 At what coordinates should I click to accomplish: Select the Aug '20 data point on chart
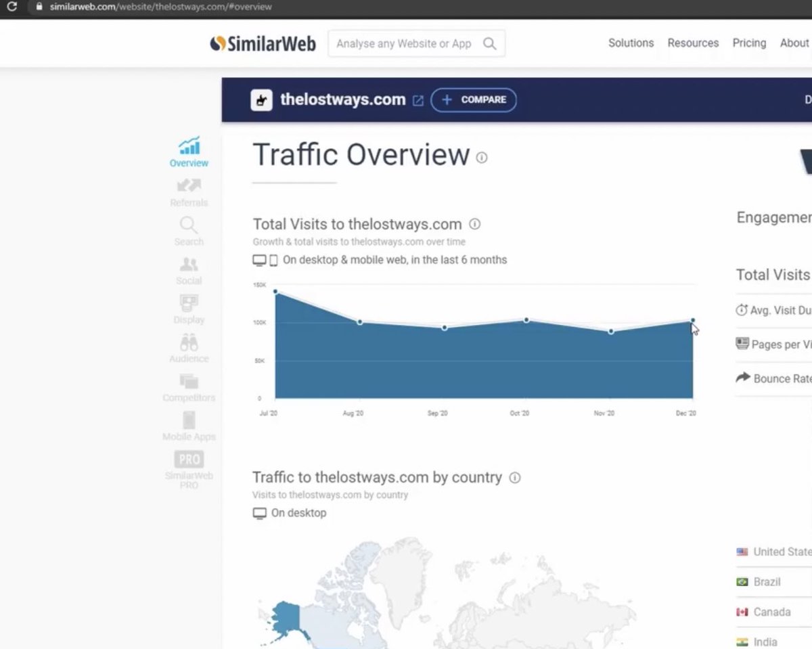pyautogui.click(x=359, y=322)
